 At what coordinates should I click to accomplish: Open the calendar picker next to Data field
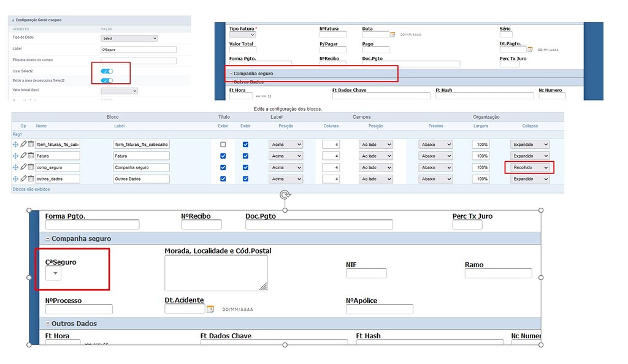pos(392,34)
